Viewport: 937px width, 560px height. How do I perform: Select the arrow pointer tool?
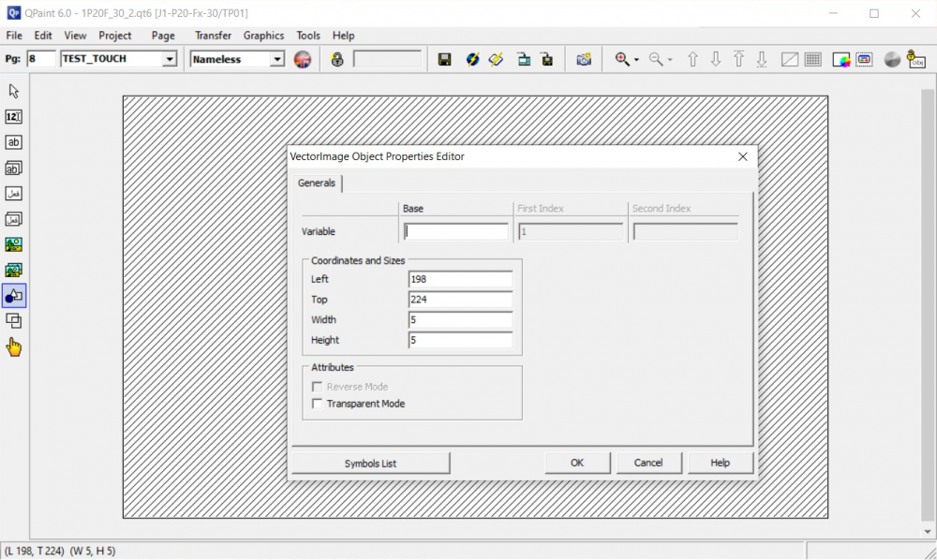click(14, 92)
